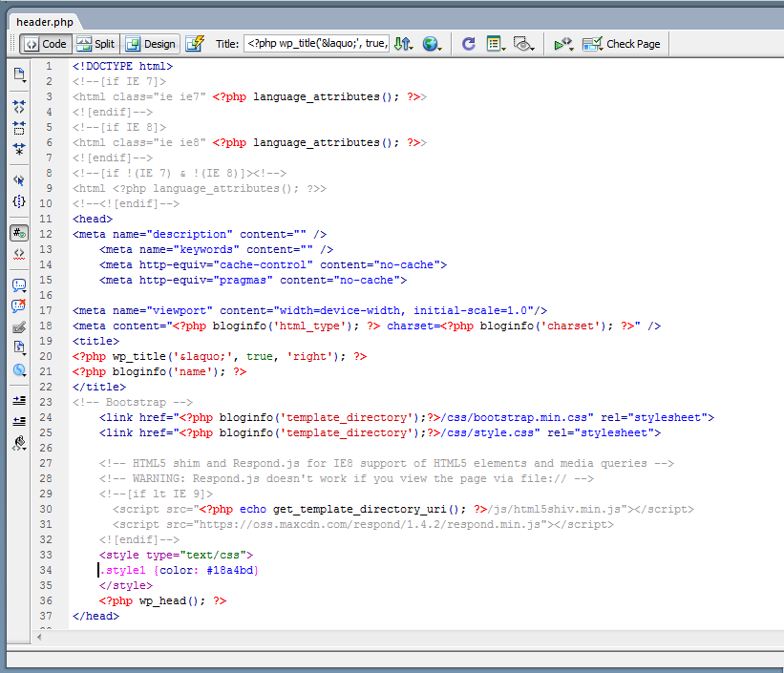Screen dimensions: 784x673
Task: Click the Outdent Code icon
Action: pos(19,422)
